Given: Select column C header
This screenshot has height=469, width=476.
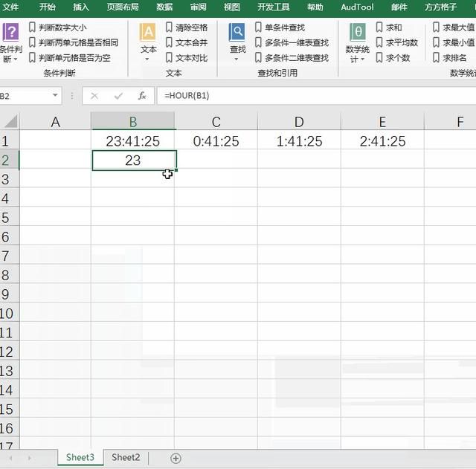Looking at the screenshot, I should [216, 122].
